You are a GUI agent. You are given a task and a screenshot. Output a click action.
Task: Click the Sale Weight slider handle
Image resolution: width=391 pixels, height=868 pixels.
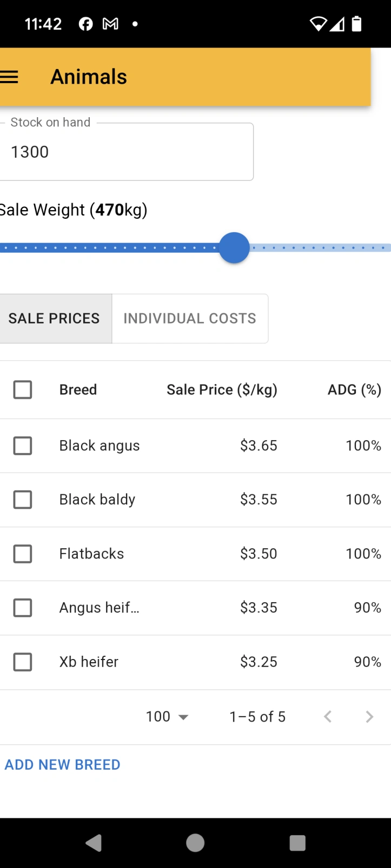(x=234, y=248)
